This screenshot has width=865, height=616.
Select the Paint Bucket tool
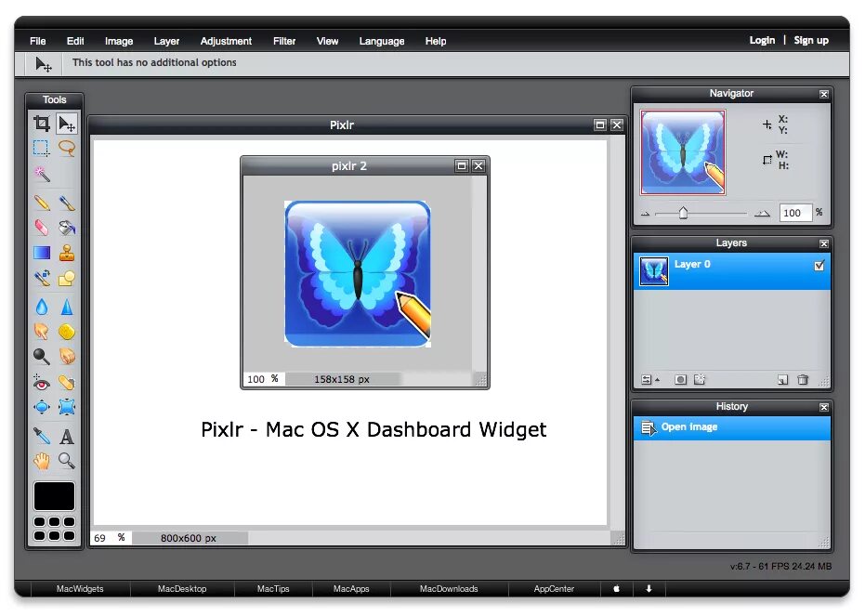click(x=67, y=228)
